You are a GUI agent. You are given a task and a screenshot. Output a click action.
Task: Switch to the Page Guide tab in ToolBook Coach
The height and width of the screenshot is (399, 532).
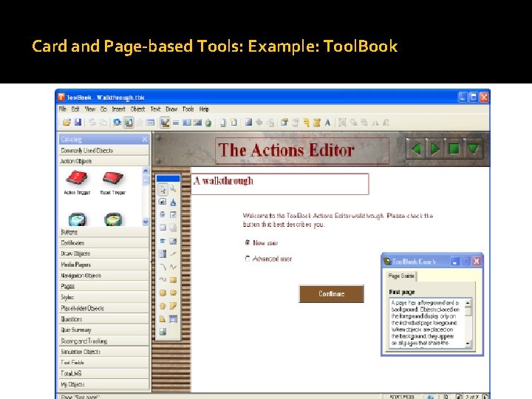[400, 276]
